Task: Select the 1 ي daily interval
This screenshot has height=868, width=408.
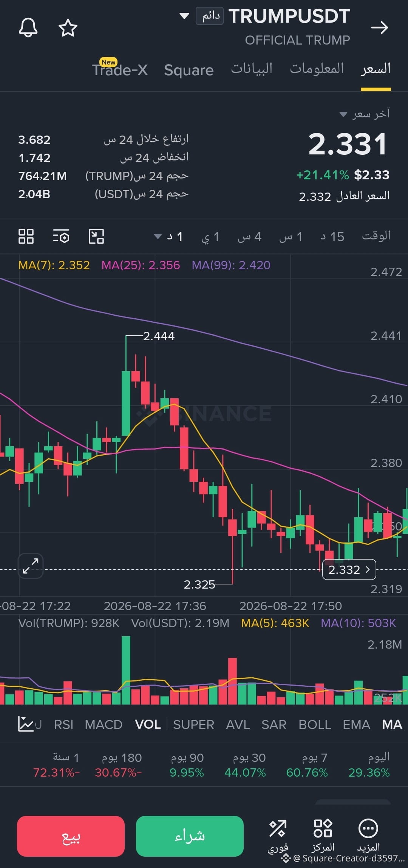Action: pos(210,237)
